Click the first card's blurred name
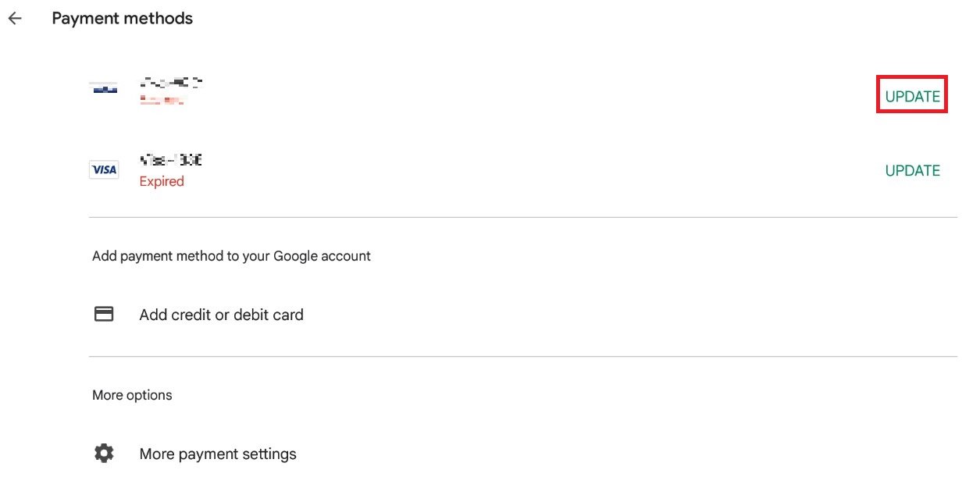Image resolution: width=980 pixels, height=477 pixels. click(x=171, y=81)
